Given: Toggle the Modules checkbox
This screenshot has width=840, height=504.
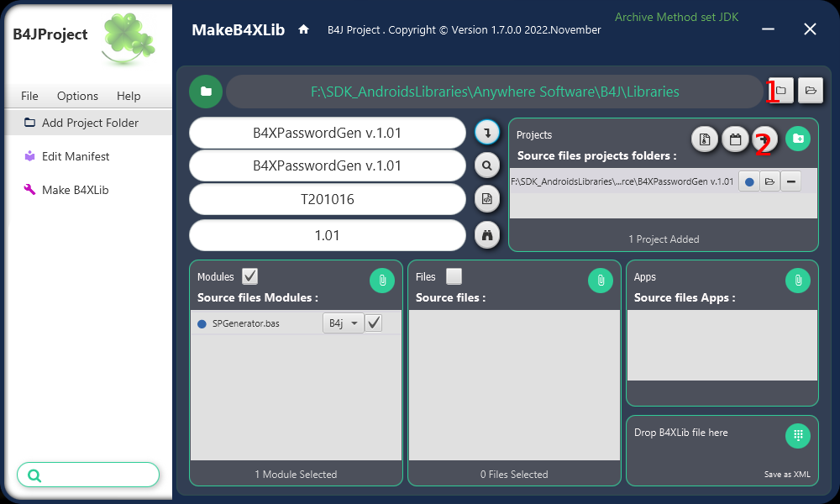Looking at the screenshot, I should [x=249, y=276].
